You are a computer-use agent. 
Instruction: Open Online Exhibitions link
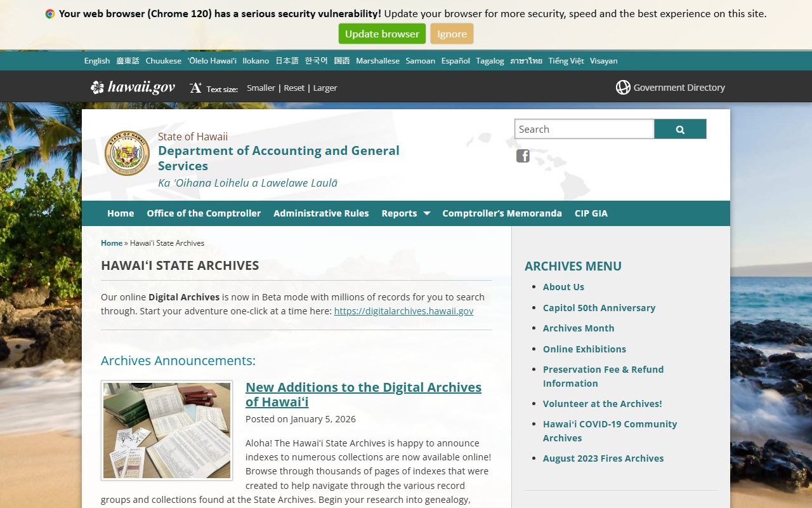(x=584, y=349)
